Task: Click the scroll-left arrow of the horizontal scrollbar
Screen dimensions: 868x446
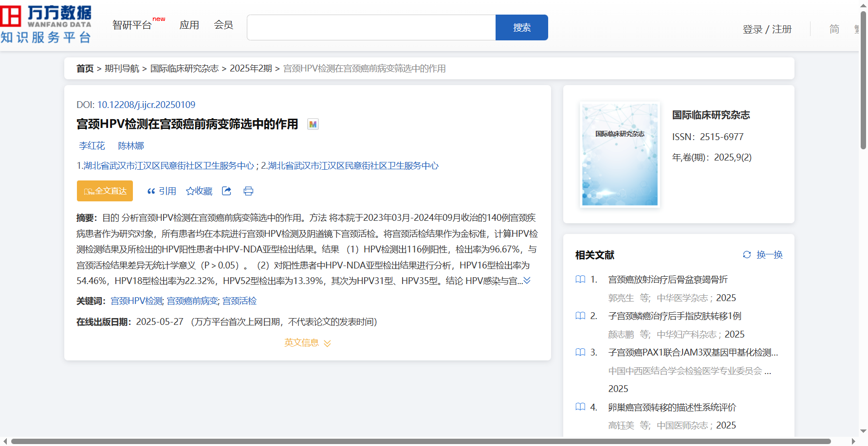Action: [x=5, y=442]
